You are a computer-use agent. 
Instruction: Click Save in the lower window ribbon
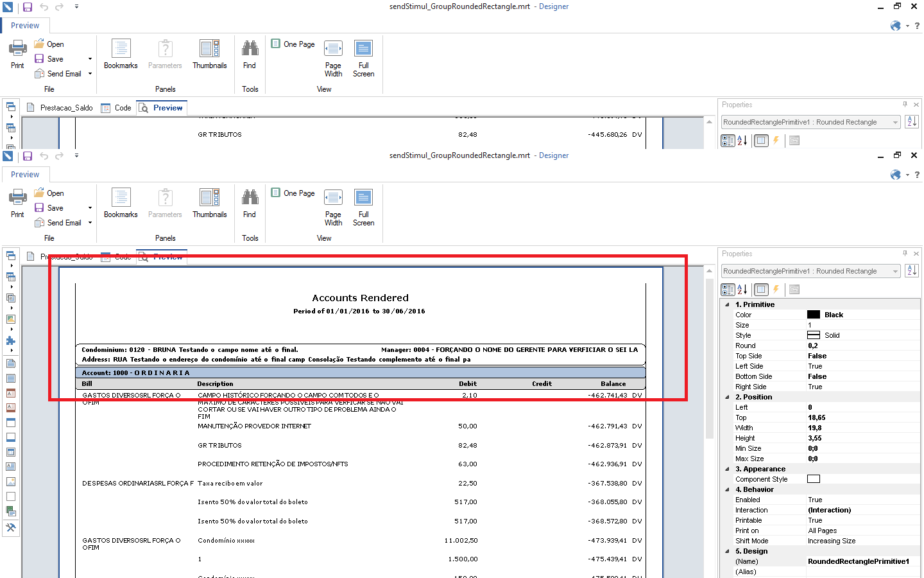49,208
